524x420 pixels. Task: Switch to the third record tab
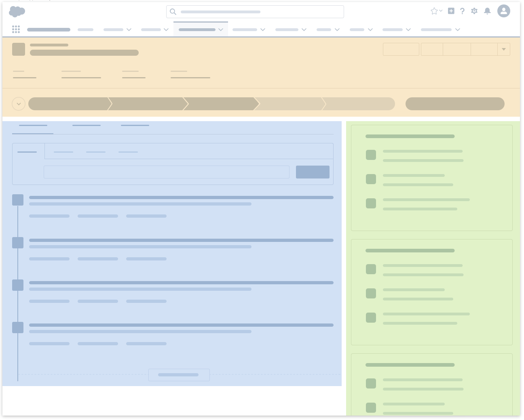(135, 126)
